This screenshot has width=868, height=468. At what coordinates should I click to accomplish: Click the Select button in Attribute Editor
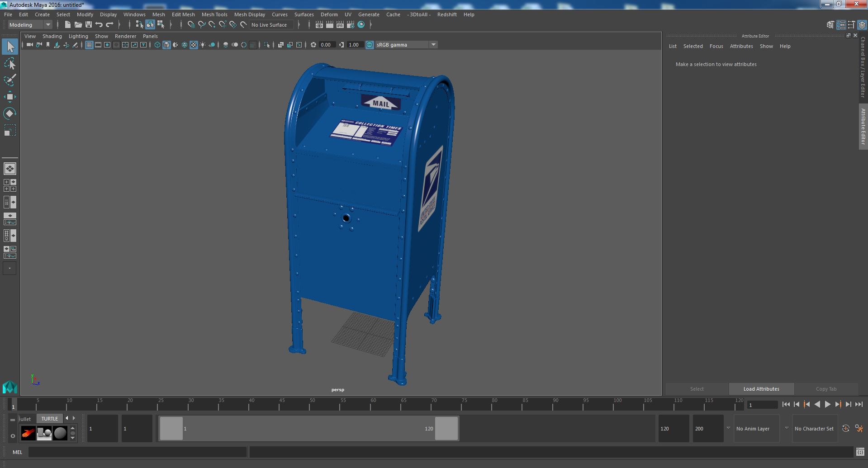tap(697, 389)
